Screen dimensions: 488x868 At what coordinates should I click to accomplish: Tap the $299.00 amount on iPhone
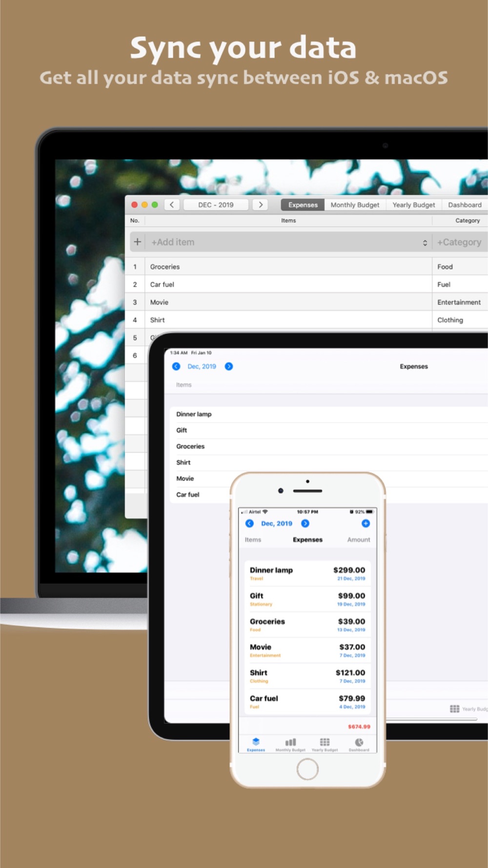pyautogui.click(x=349, y=570)
